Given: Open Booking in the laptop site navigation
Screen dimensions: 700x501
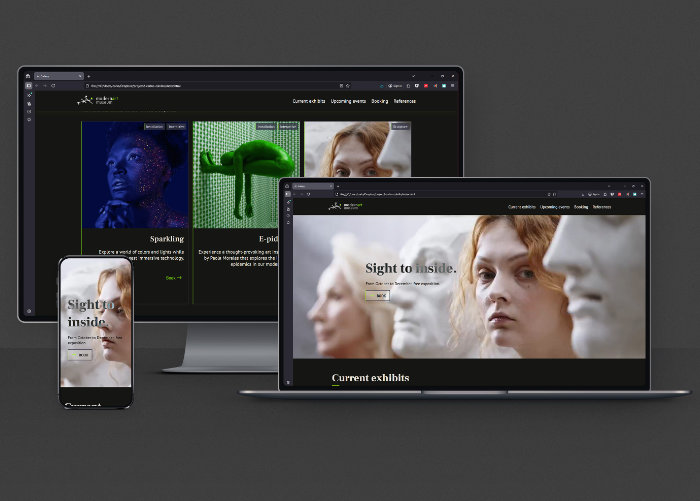Looking at the screenshot, I should pos(581,207).
